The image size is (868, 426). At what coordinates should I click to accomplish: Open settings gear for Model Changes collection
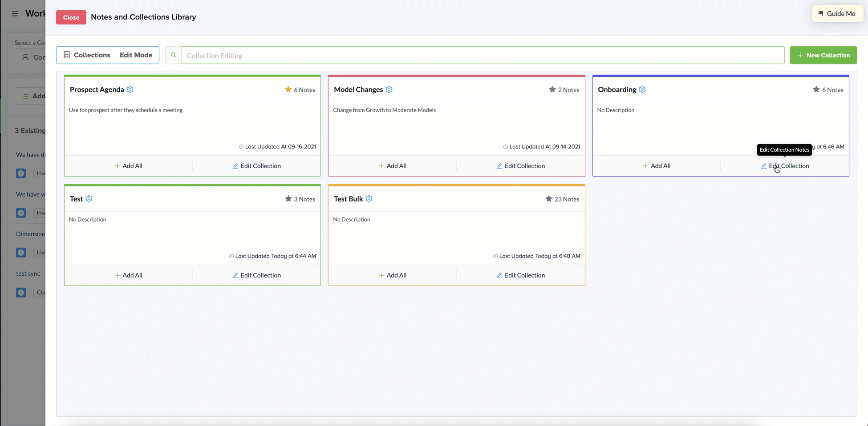[x=389, y=89]
